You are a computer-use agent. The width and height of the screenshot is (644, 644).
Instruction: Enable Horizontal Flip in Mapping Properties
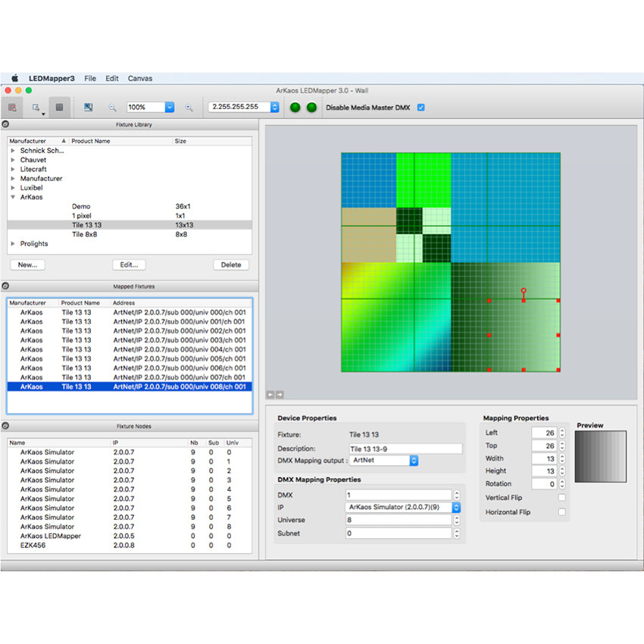[x=562, y=512]
